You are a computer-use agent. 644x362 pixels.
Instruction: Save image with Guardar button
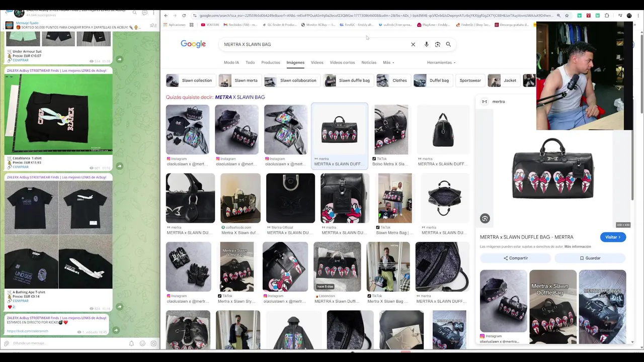click(x=590, y=258)
